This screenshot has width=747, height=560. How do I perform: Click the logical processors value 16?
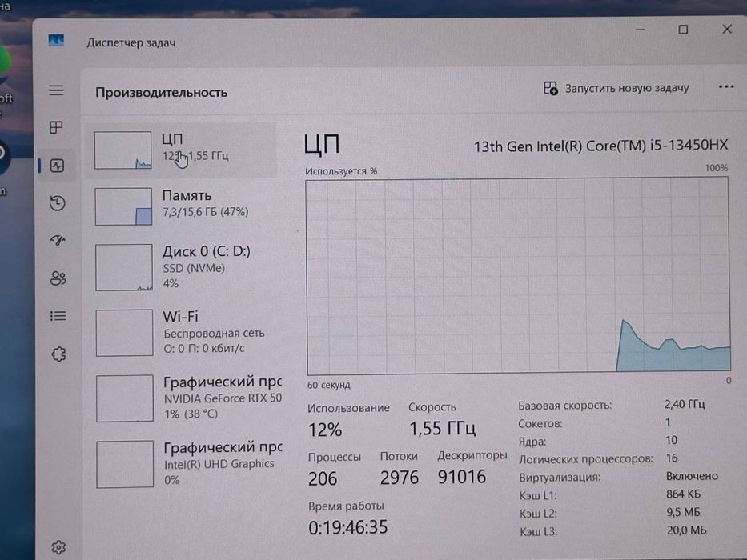click(672, 458)
